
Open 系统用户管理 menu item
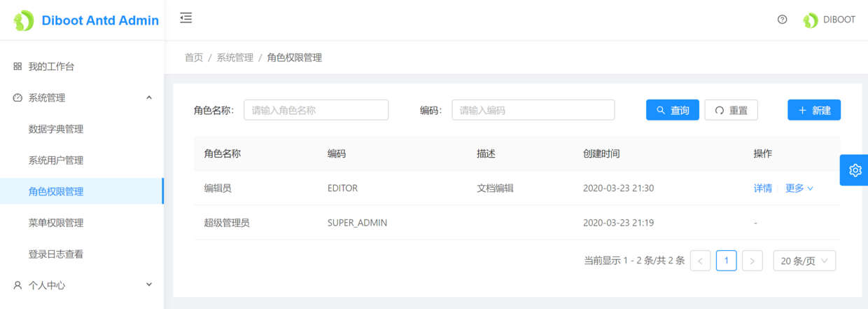pyautogui.click(x=82, y=160)
